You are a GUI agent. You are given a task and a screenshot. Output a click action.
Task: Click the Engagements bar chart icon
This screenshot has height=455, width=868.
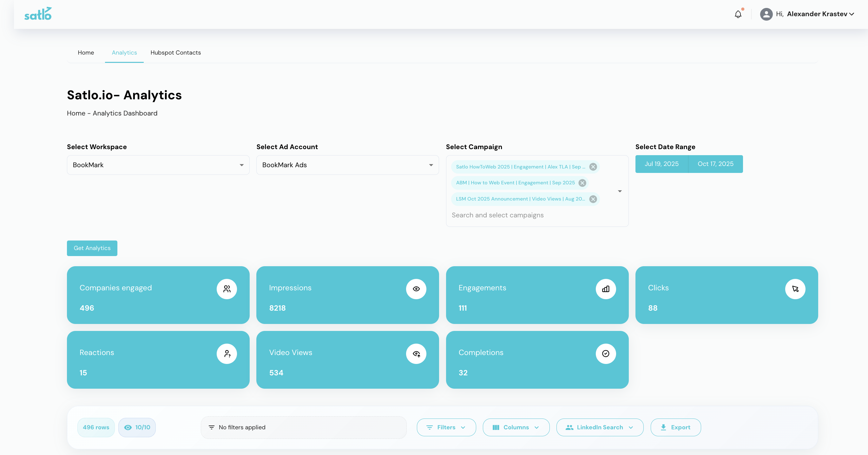[606, 289]
